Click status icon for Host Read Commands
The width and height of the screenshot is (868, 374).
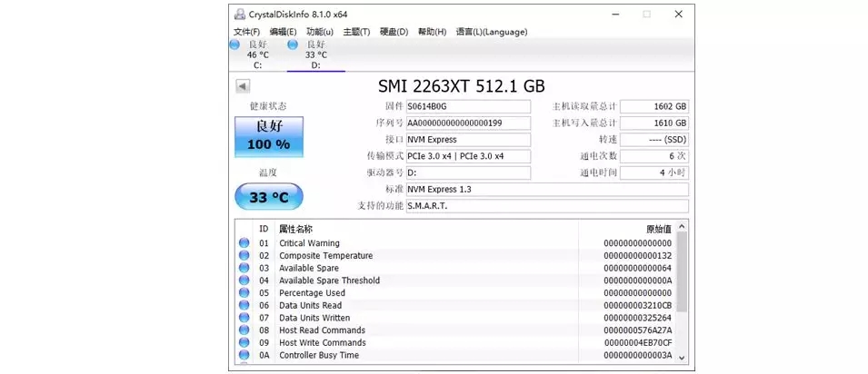coord(244,330)
